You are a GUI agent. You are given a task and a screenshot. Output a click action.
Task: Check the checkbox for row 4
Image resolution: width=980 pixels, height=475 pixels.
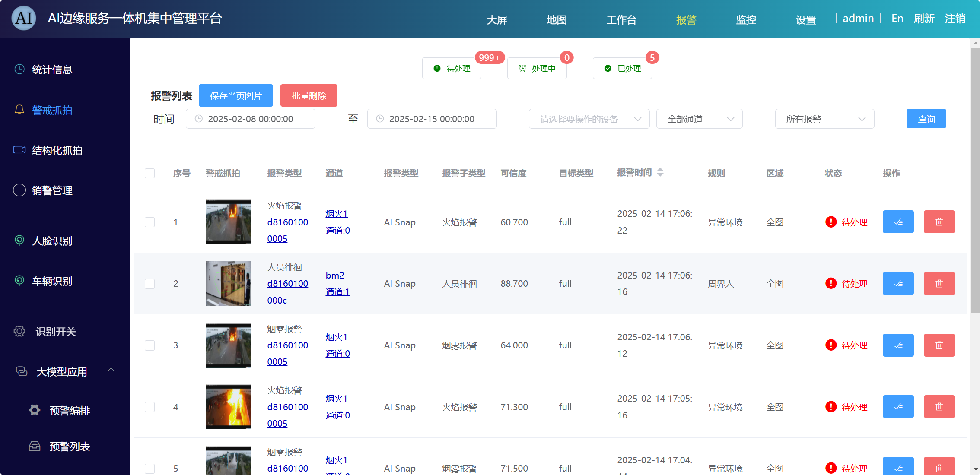(150, 407)
